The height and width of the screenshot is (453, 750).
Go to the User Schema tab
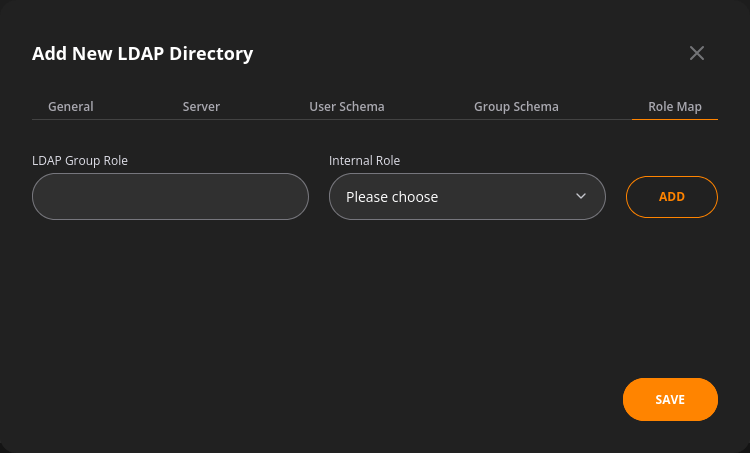click(x=347, y=106)
